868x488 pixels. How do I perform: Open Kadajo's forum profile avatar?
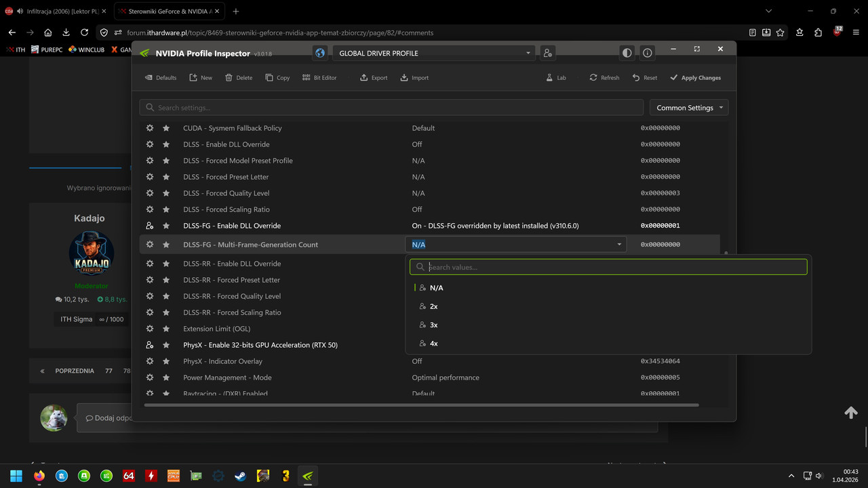(92, 253)
